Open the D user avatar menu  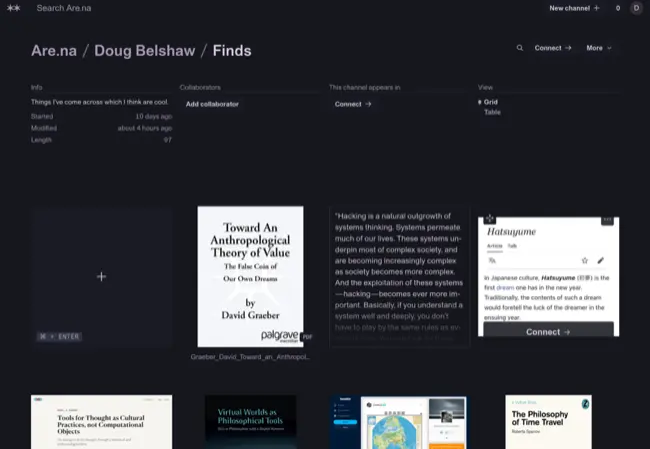coord(636,8)
